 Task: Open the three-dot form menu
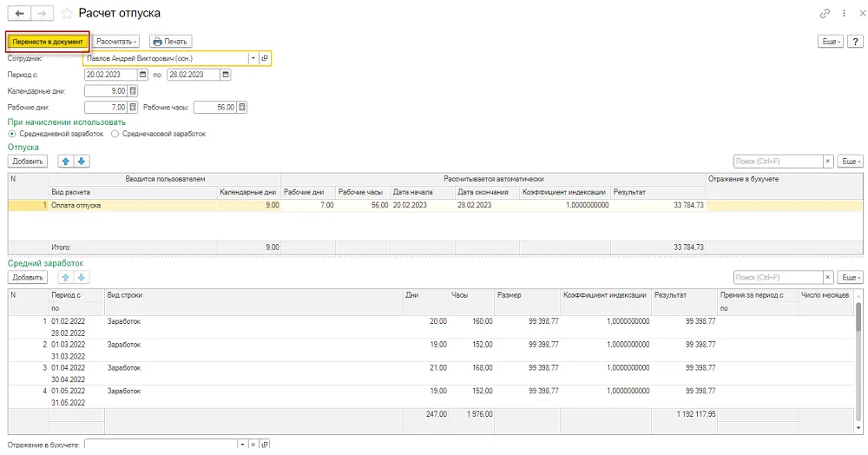point(844,13)
